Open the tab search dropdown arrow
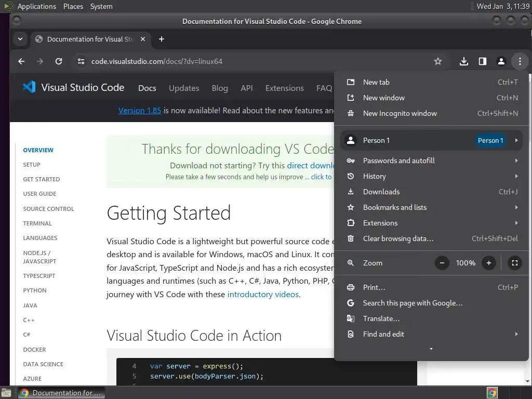Screen dimensions: 532x399 pos(20,39)
